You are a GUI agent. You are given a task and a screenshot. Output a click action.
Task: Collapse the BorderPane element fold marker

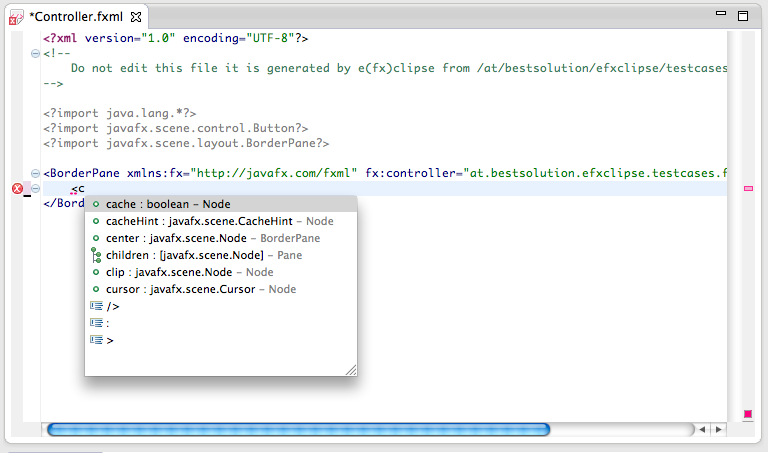coord(36,173)
